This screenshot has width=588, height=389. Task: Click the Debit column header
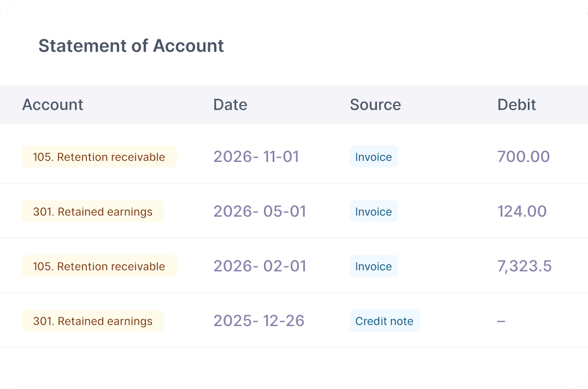[516, 104]
